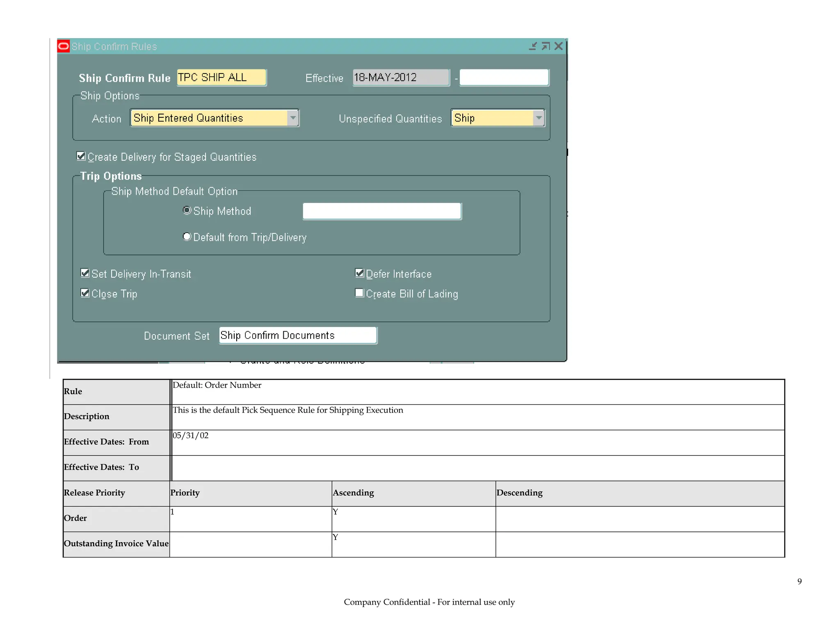Click the empty Ship Method text field

point(382,211)
